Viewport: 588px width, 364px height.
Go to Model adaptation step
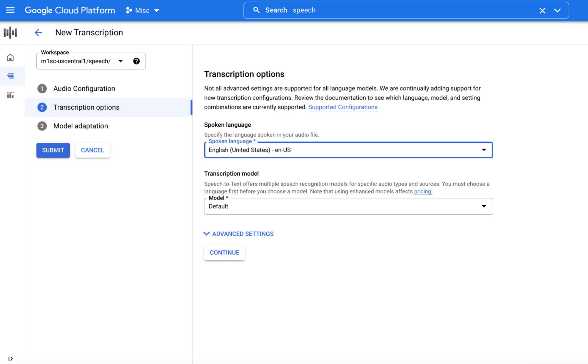coord(109,126)
